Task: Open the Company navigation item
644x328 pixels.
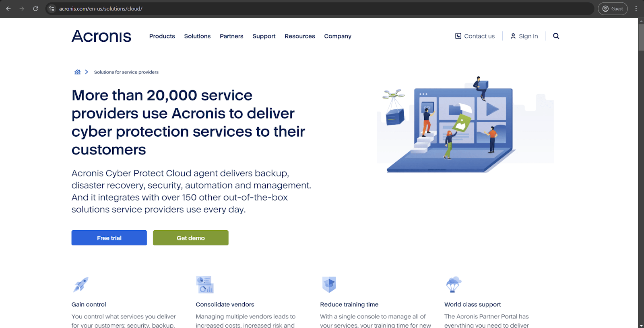Action: coord(337,36)
